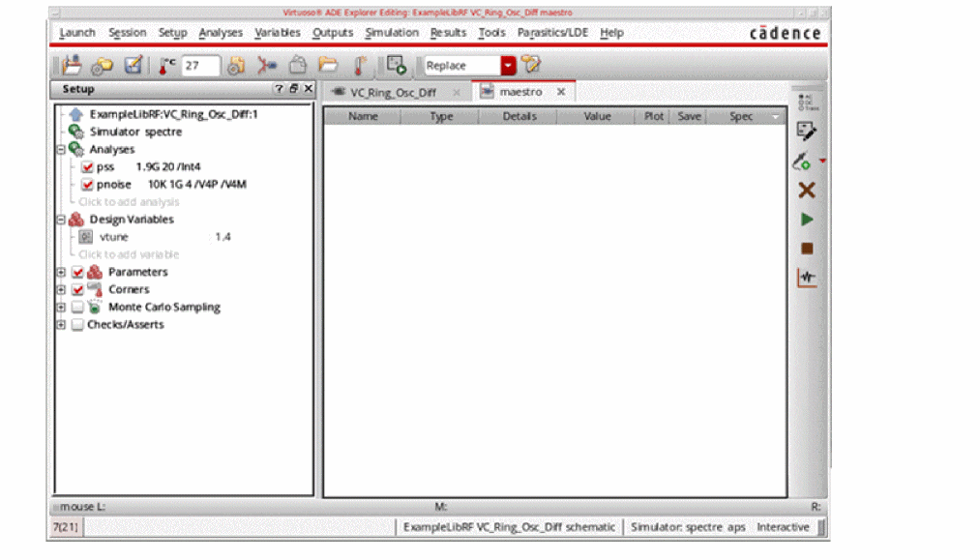
Task: Click the vtune variable icon
Action: 86,237
